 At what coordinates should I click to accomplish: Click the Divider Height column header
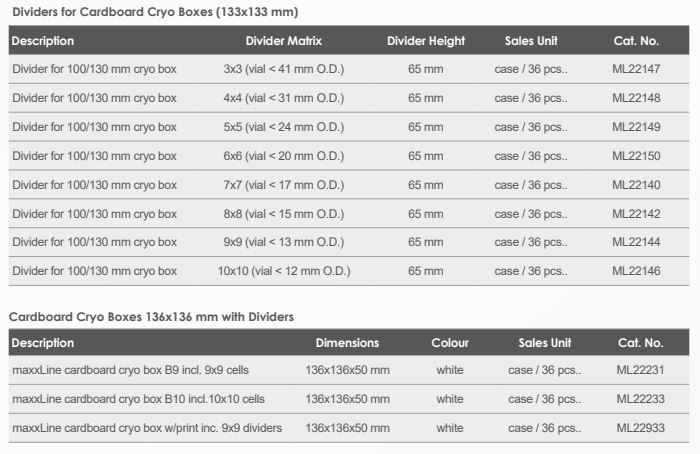point(425,41)
